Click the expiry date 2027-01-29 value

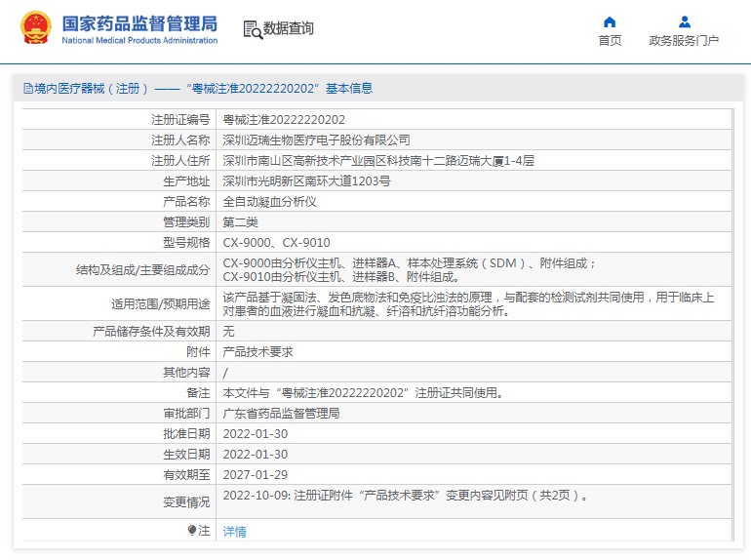tap(256, 474)
